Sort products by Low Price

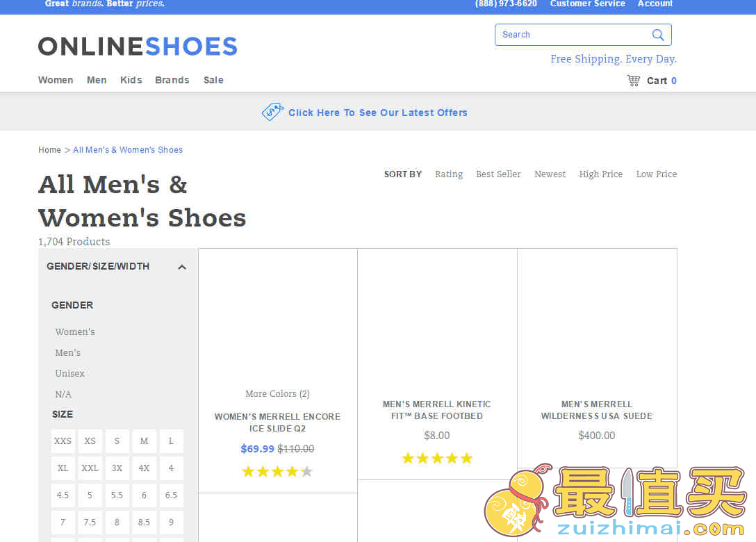coord(657,174)
